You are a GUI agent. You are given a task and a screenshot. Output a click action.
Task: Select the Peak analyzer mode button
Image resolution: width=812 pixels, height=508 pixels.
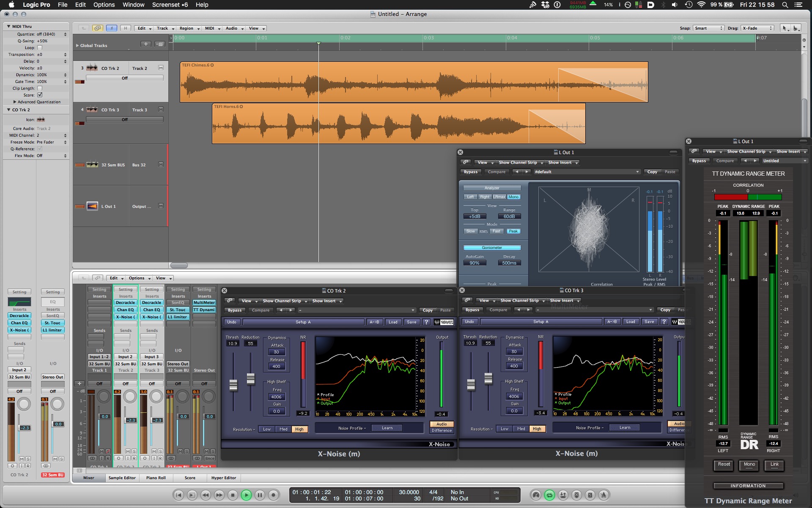(x=513, y=231)
